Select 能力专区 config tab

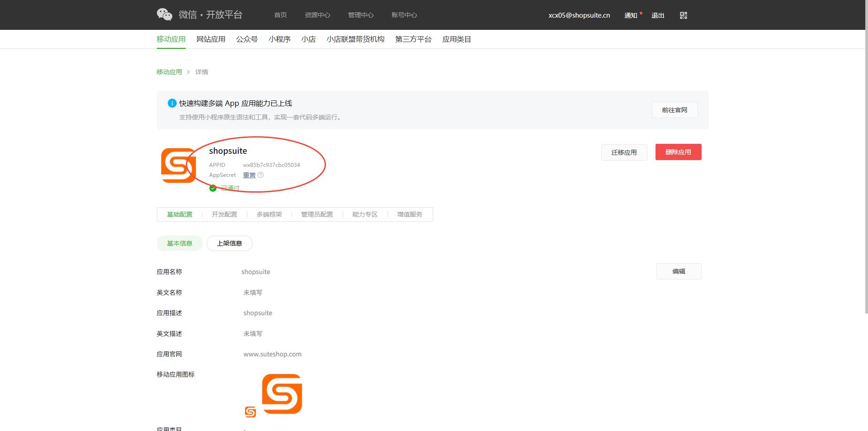[365, 214]
